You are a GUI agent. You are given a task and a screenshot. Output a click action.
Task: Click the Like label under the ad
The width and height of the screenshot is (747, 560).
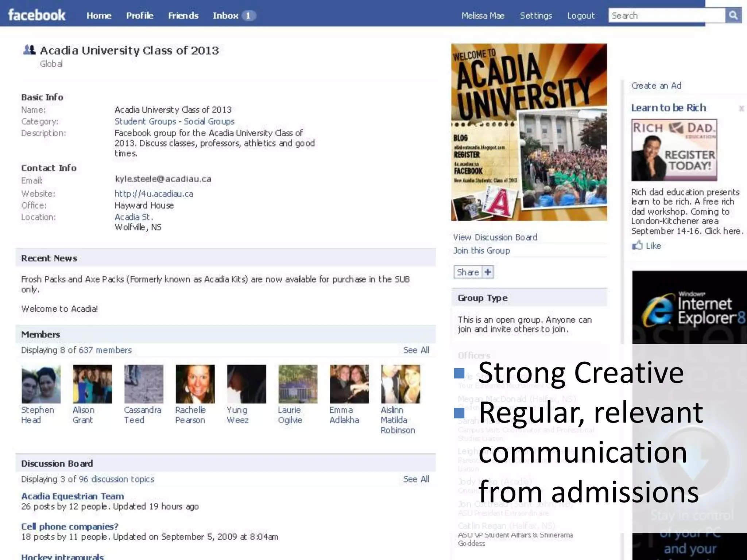(653, 246)
